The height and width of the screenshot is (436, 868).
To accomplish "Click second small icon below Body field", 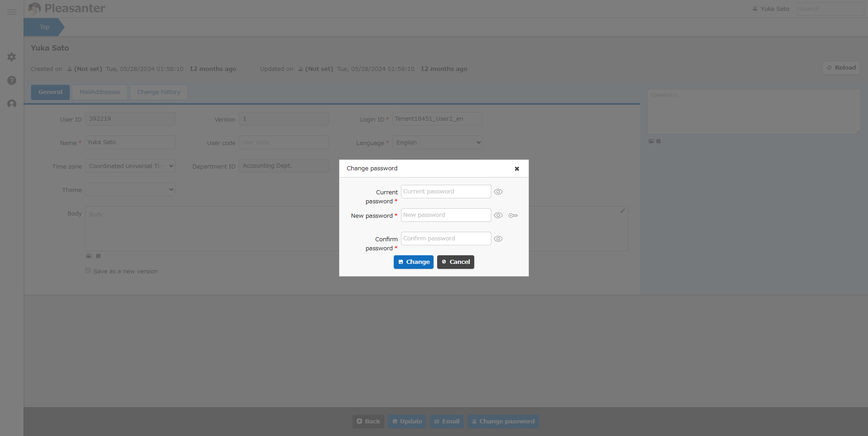I will point(98,256).
